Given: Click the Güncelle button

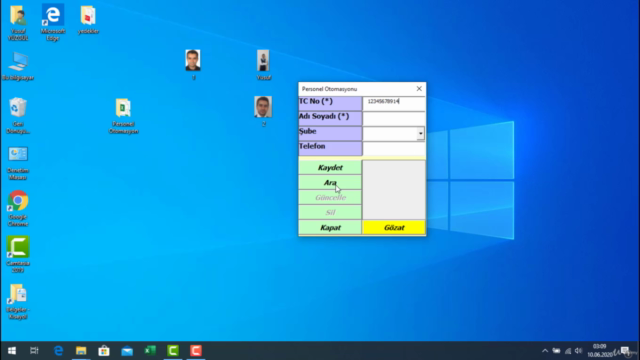Looking at the screenshot, I should (x=330, y=198).
